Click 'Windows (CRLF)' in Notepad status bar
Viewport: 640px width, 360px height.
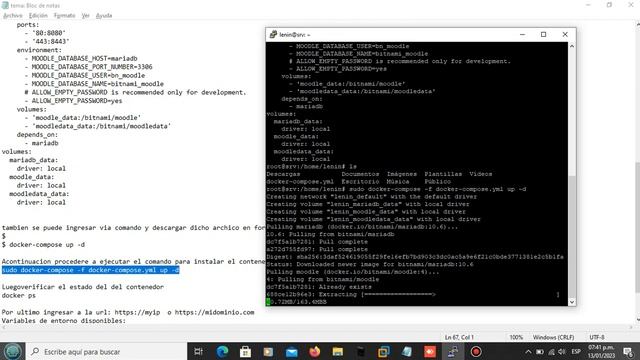point(553,338)
